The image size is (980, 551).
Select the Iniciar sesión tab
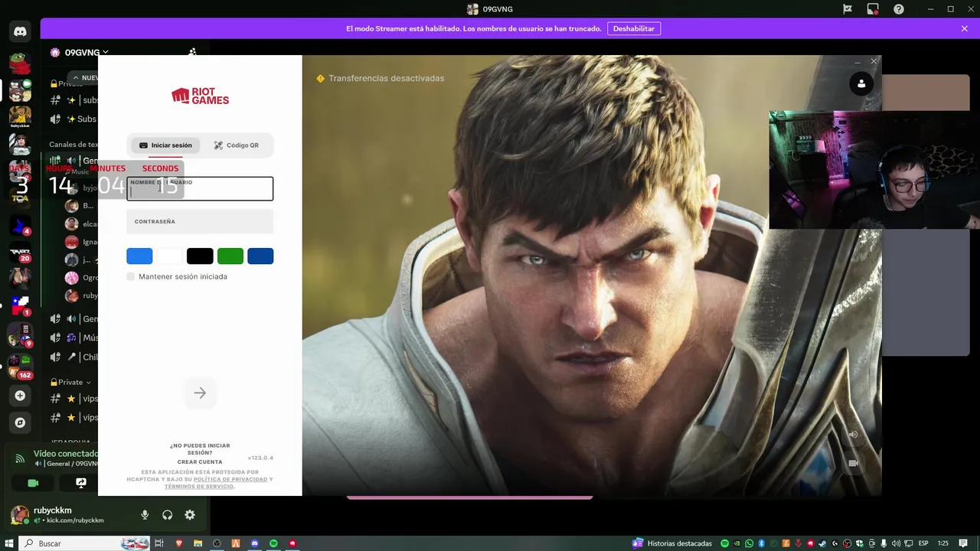[165, 145]
